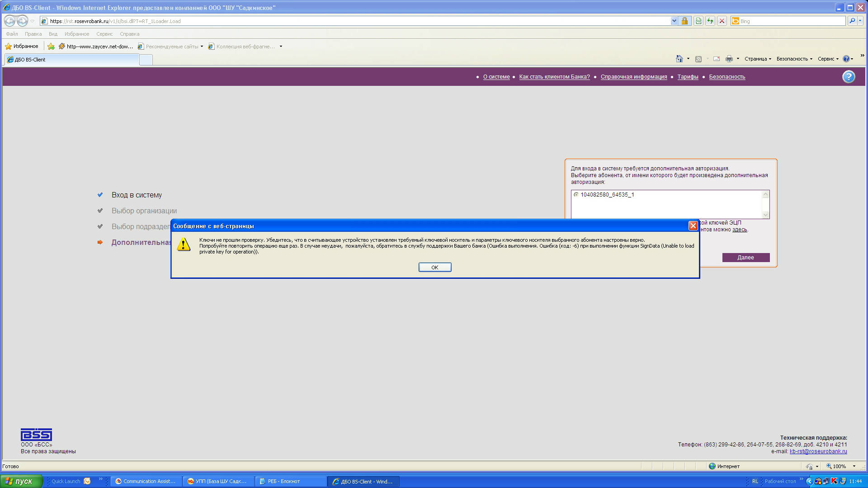The width and height of the screenshot is (868, 488).
Task: Click the favorites star 'Избранное' button
Action: coord(22,46)
